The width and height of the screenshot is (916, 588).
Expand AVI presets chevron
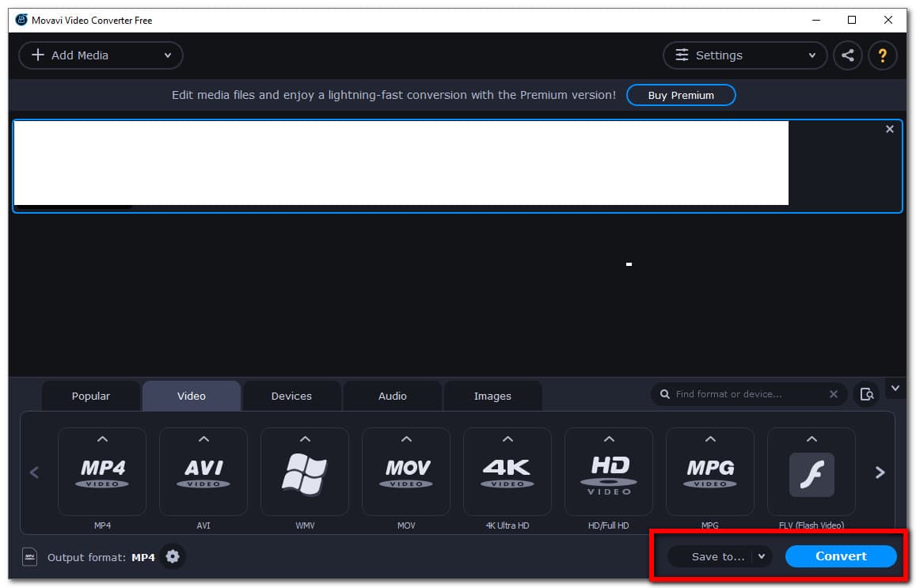click(203, 439)
